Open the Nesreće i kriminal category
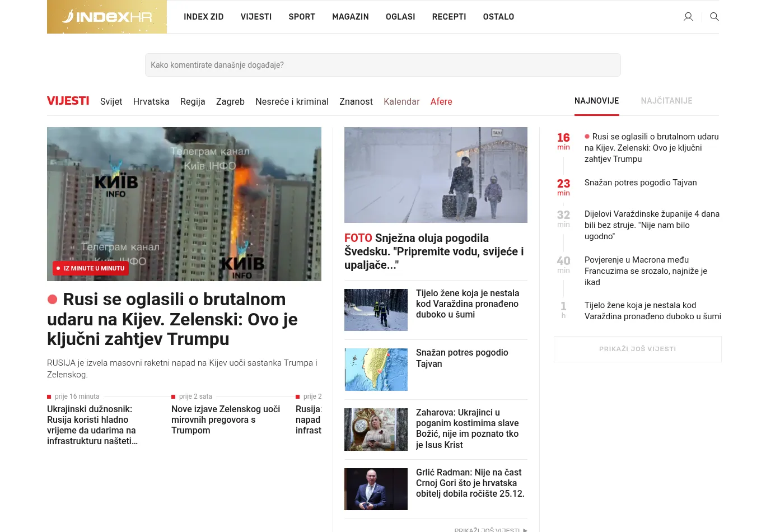 (x=292, y=101)
